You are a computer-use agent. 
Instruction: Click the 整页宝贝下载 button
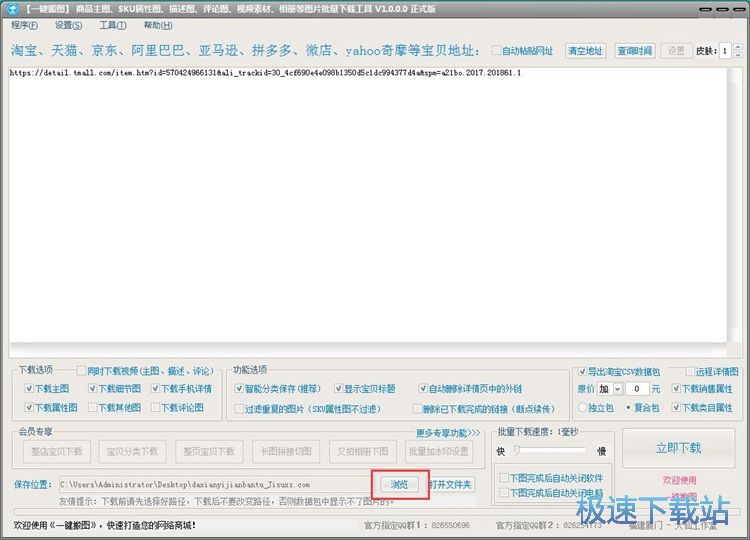pyautogui.click(x=209, y=452)
